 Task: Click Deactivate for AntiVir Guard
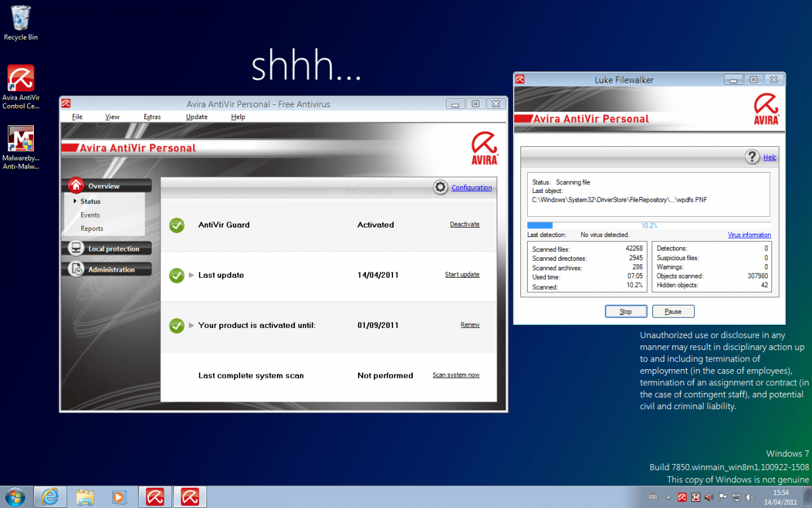pyautogui.click(x=465, y=224)
